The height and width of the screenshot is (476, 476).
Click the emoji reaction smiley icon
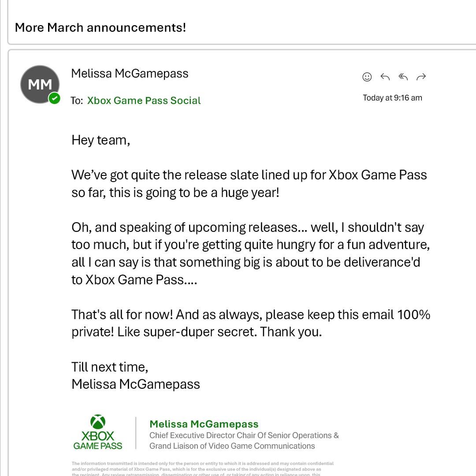point(367,77)
